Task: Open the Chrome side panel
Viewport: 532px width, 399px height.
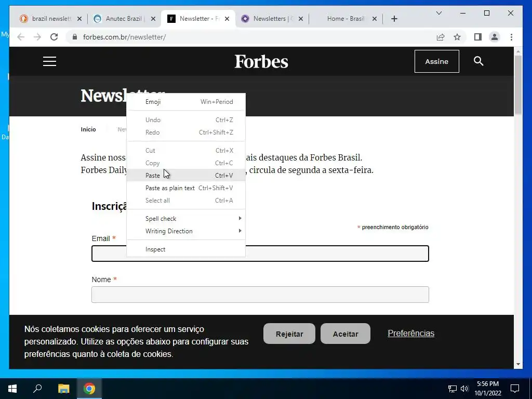Action: [478, 37]
